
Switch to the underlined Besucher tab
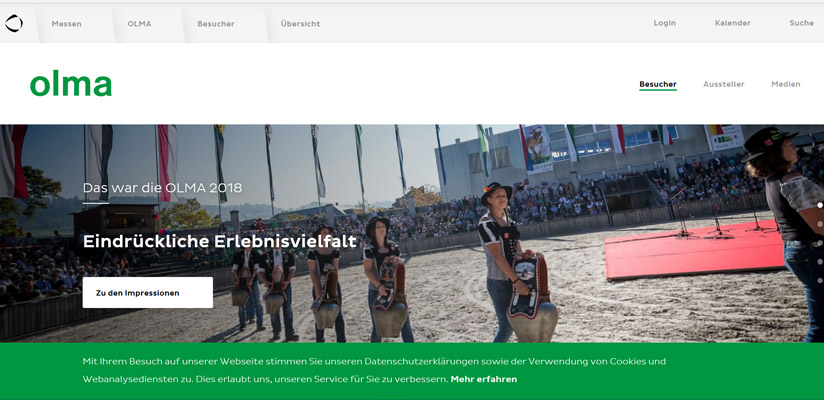tap(658, 84)
